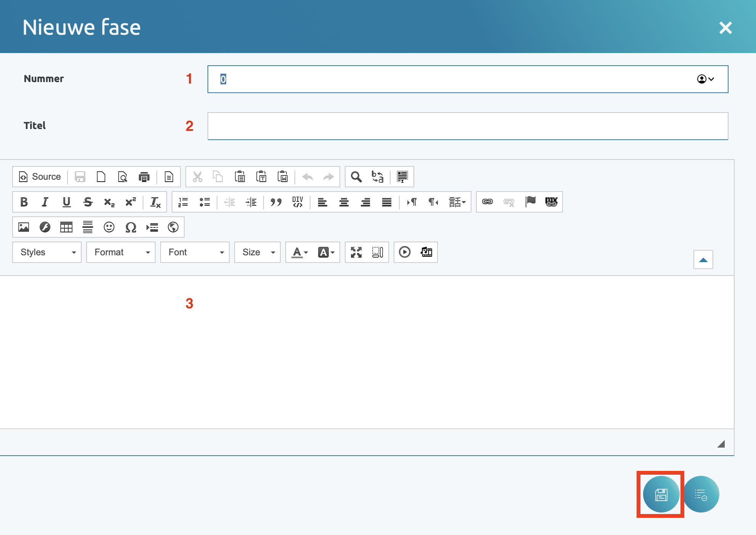Click the Source view button

tap(40, 177)
